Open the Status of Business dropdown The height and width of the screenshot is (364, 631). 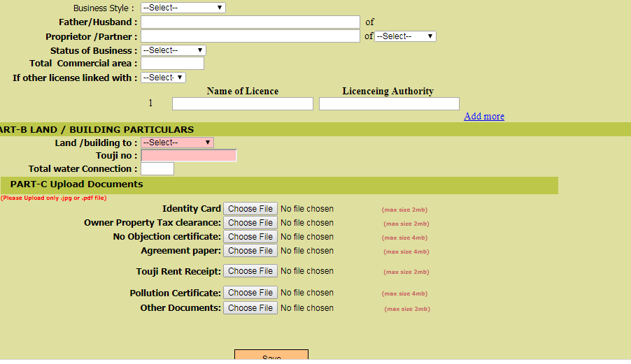point(173,50)
